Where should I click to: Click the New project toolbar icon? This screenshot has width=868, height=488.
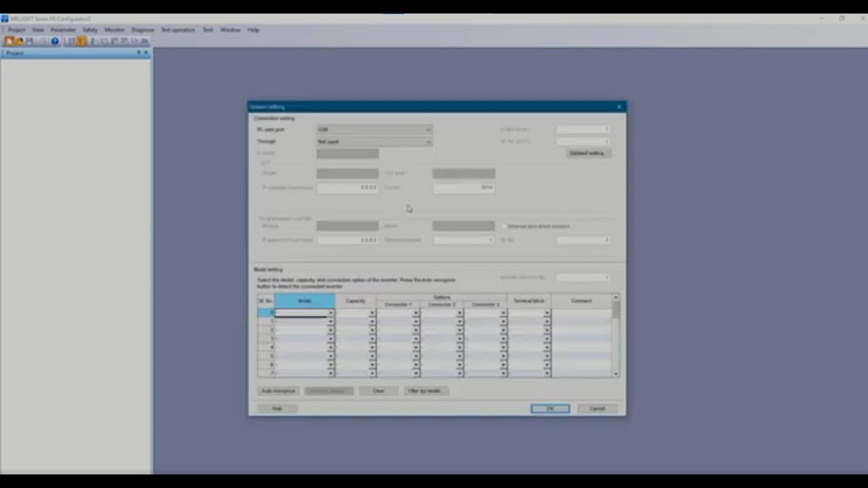(x=9, y=41)
